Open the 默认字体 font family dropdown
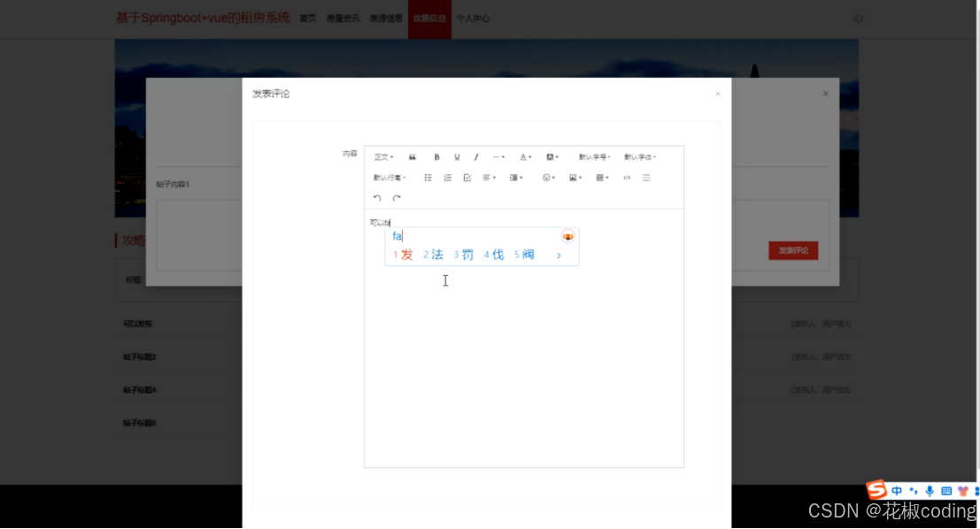This screenshot has height=529, width=980. [x=641, y=157]
